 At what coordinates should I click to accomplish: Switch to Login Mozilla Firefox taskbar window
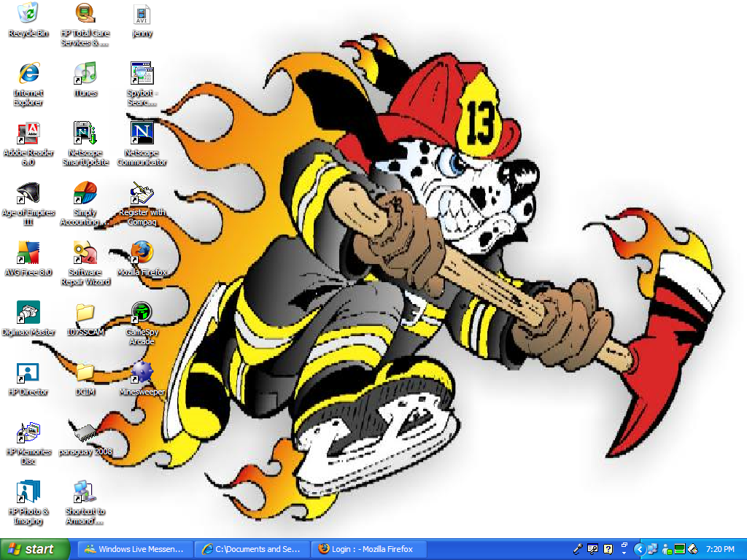click(x=369, y=549)
